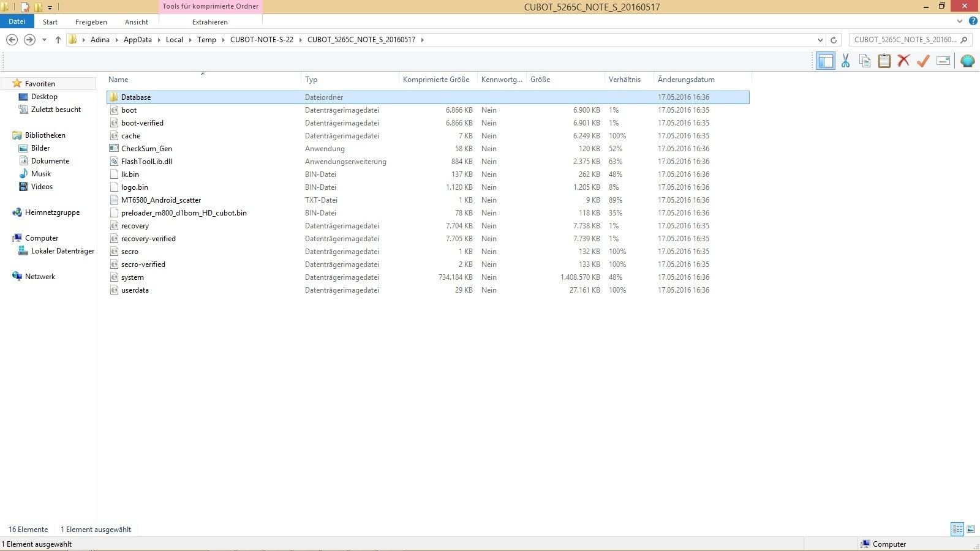Select Heimnetzgruppe in the navigation pane
The width and height of the screenshot is (980, 551).
pos(52,212)
